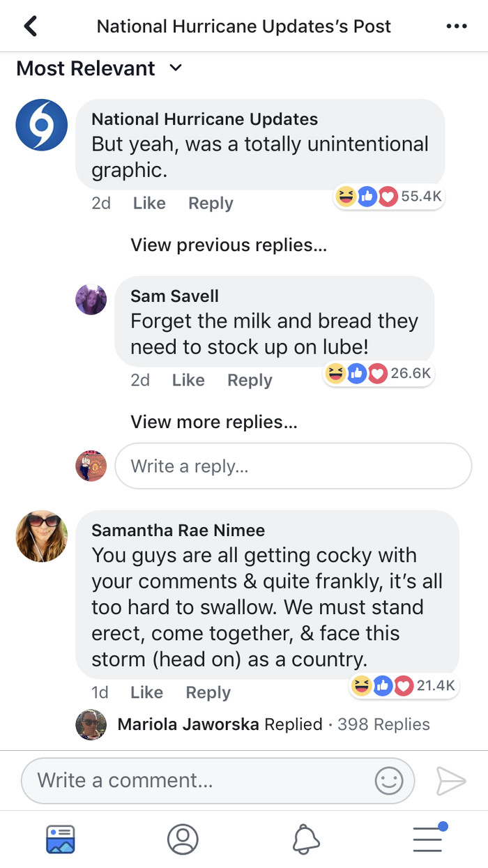Tap the emoji smiley icon in comment box

pyautogui.click(x=389, y=780)
